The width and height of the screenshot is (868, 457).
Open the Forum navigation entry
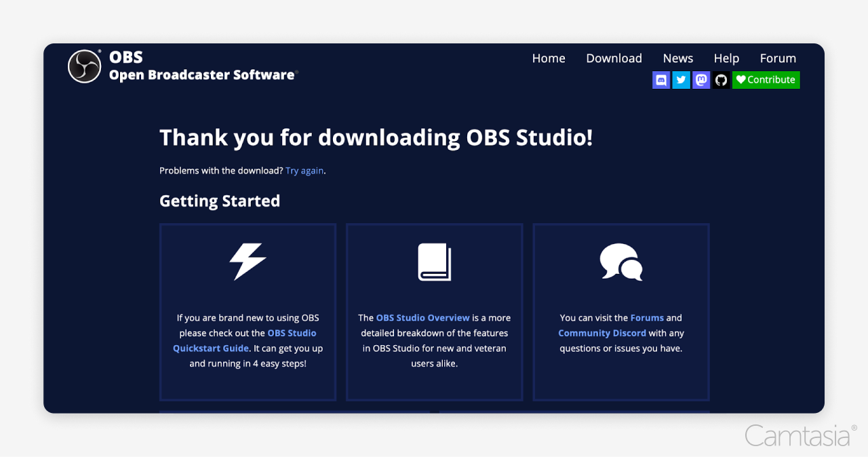click(x=778, y=58)
